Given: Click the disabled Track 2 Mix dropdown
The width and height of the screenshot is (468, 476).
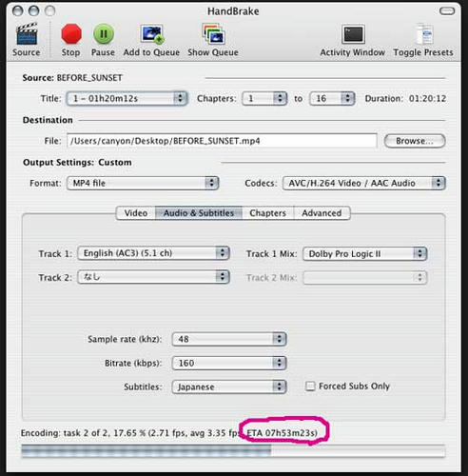Looking at the screenshot, I should click(365, 278).
